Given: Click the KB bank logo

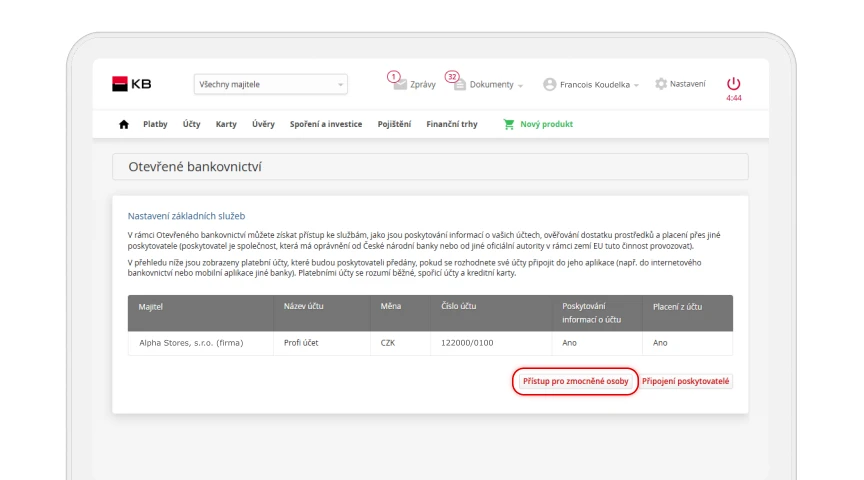Looking at the screenshot, I should [x=131, y=84].
